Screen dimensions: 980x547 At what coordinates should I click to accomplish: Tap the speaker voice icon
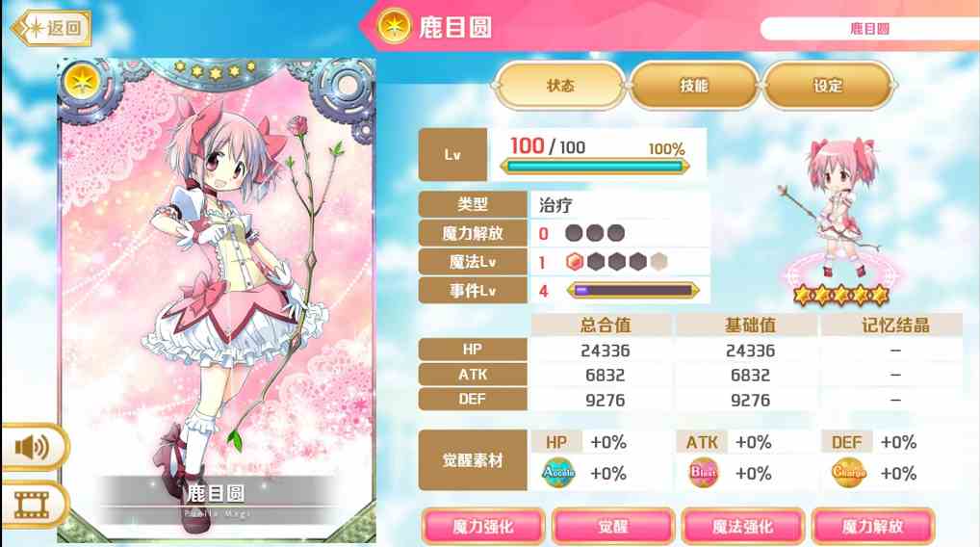coord(31,447)
